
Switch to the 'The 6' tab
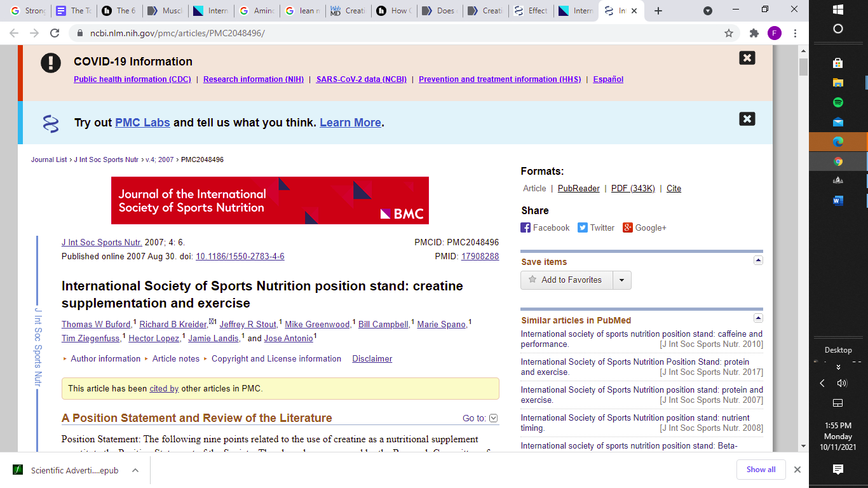(119, 11)
